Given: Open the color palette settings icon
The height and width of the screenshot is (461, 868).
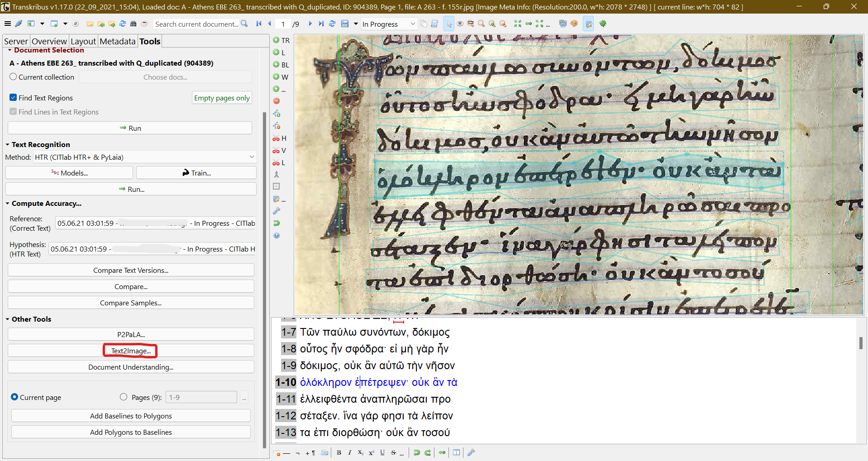Looking at the screenshot, I should click(x=574, y=24).
